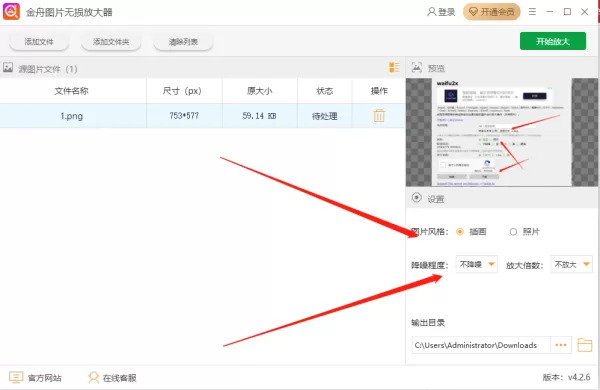Click the 金舟图片无损放大器 app logo
The height and width of the screenshot is (390, 600).
pos(11,12)
